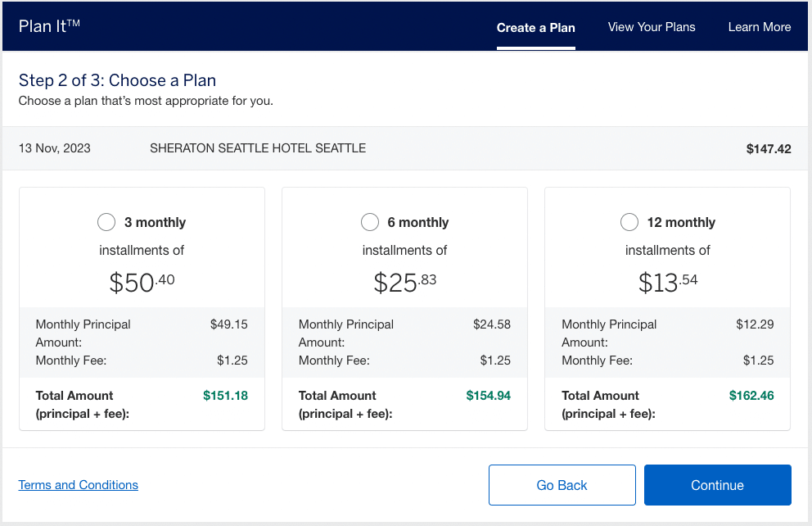Click the $25.83 installment amount
This screenshot has width=812, height=526.
tap(405, 282)
